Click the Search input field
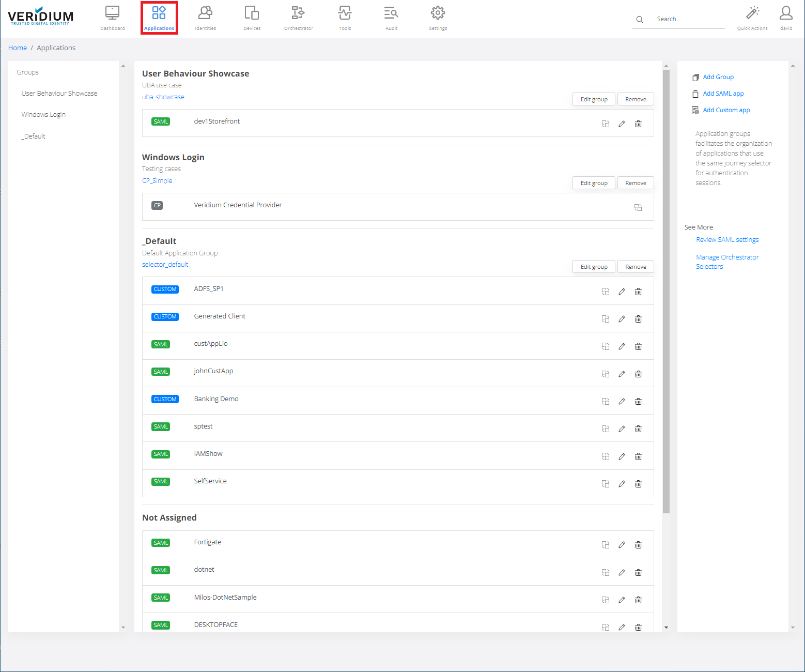The width and height of the screenshot is (805, 672). [x=688, y=19]
